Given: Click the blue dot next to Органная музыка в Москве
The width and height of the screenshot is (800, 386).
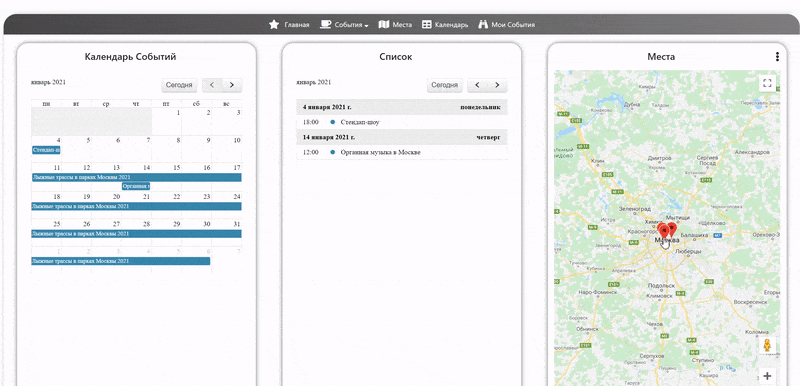Looking at the screenshot, I should point(333,152).
